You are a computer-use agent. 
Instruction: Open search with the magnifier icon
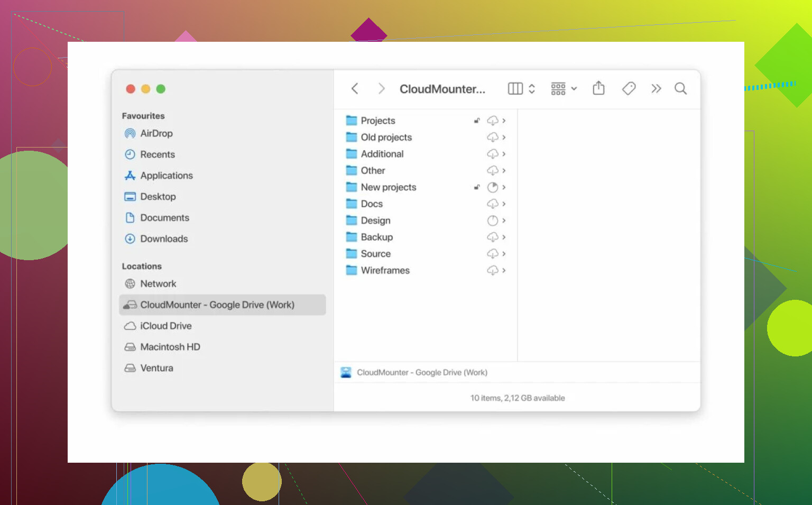[x=681, y=89]
